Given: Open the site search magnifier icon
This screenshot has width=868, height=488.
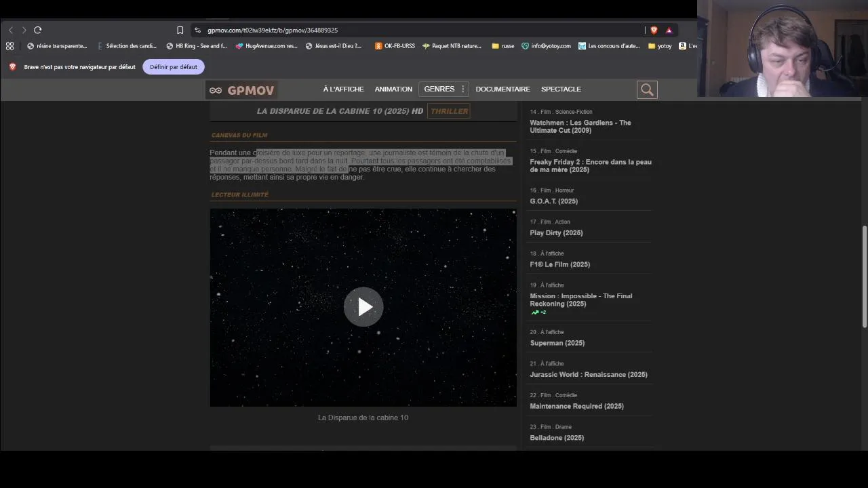Looking at the screenshot, I should click(x=647, y=89).
